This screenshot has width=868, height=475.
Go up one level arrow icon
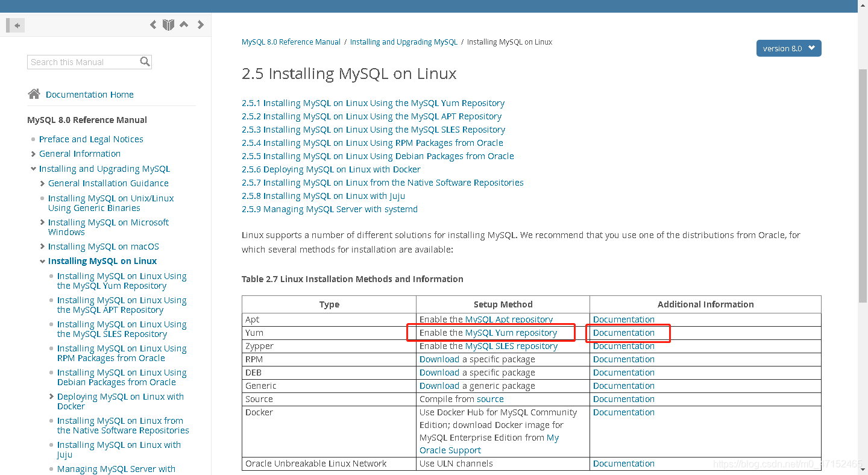(x=184, y=25)
